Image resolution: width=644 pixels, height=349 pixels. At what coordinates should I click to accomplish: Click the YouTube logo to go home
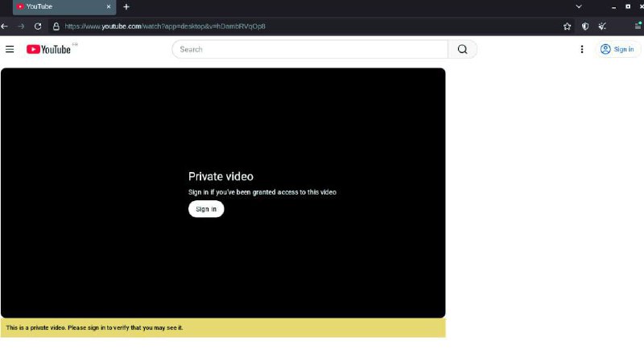coord(48,49)
